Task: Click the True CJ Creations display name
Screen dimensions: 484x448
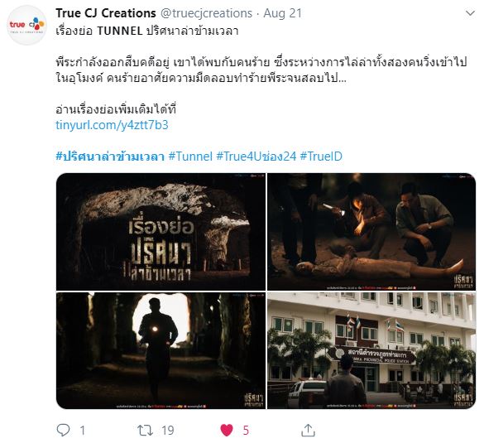Action: (x=106, y=13)
